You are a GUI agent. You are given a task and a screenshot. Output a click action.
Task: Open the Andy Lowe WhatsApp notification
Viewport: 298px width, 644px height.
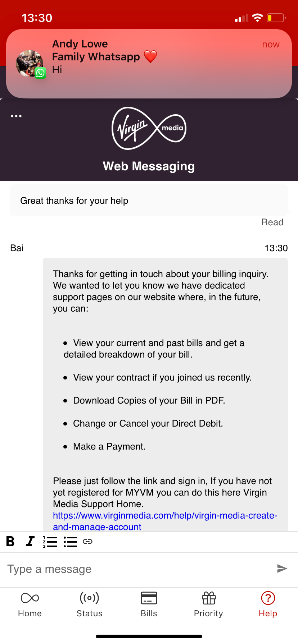149,64
